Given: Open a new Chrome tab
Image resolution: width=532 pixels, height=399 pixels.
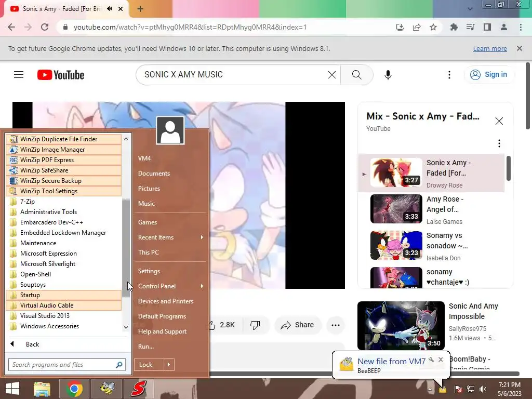Looking at the screenshot, I should [140, 9].
